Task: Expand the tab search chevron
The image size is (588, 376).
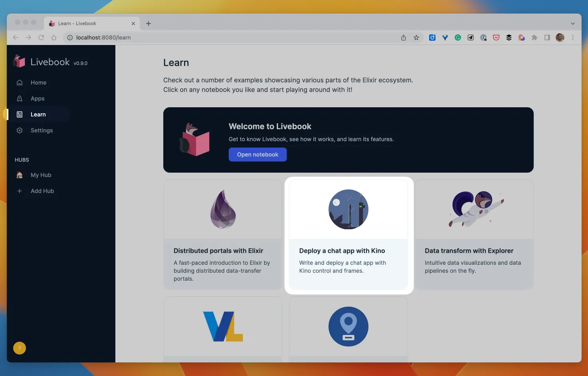Action: [573, 24]
